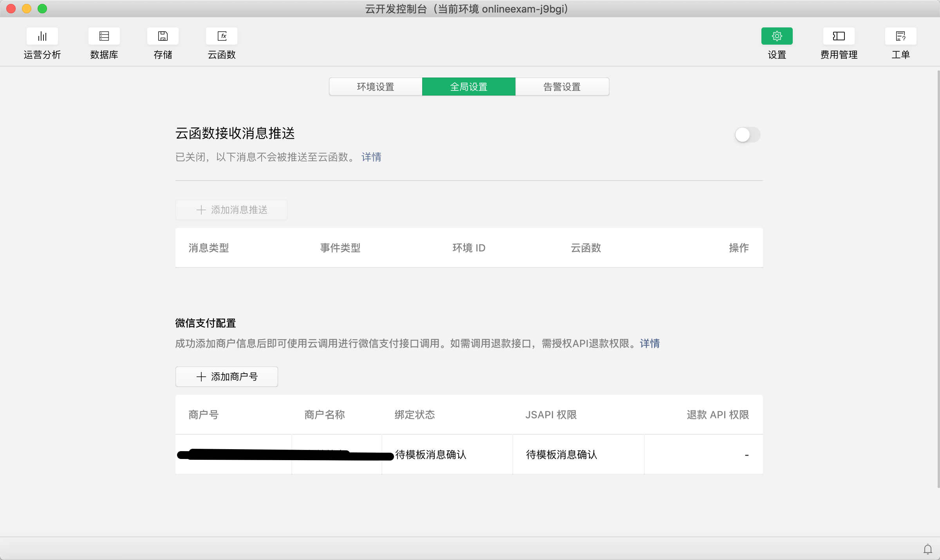Switch to the 环境设置 tab
This screenshot has width=940, height=560.
(375, 87)
